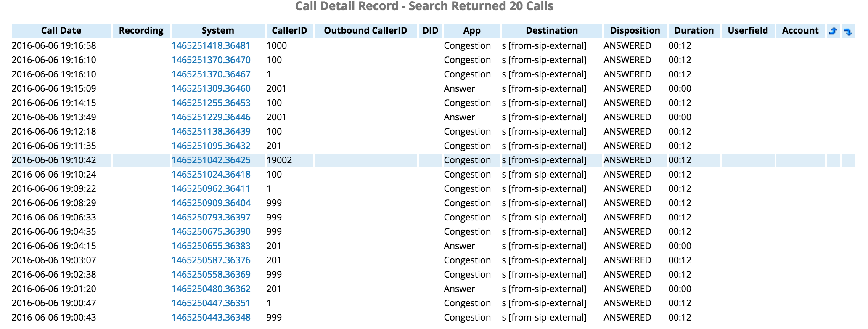Click the Recording column header

tap(141, 31)
